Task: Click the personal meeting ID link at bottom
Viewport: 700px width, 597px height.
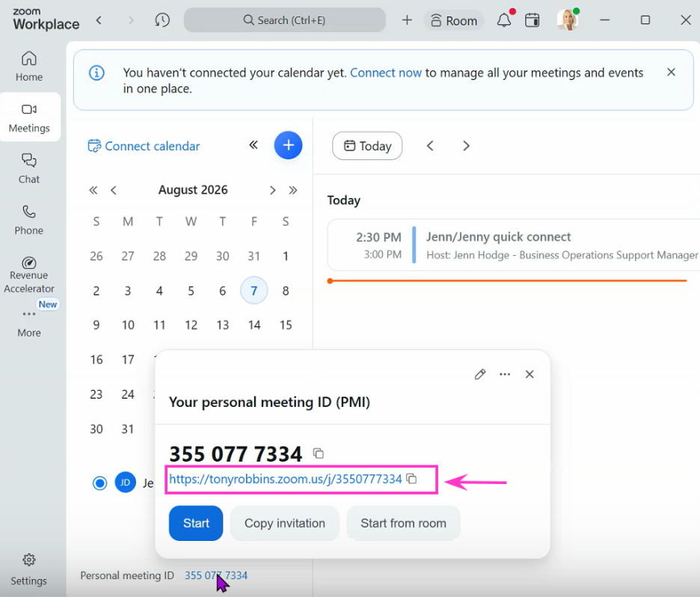Action: (216, 575)
